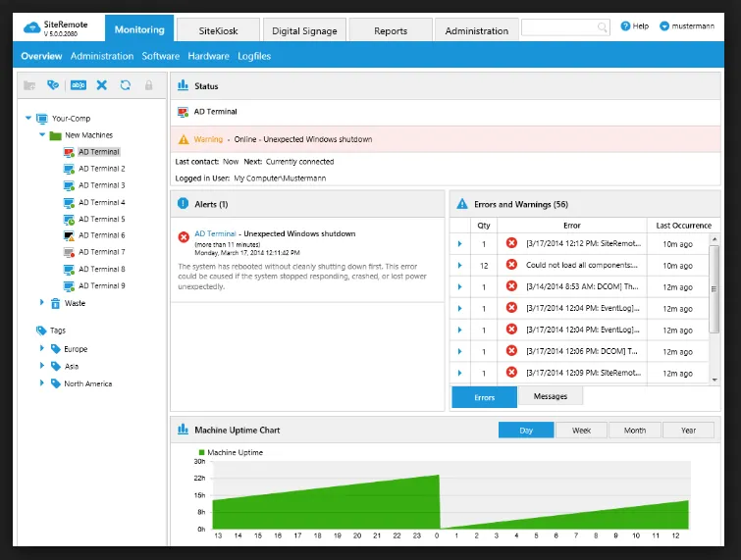
Task: Toggle the Machine Uptime legend entry
Action: point(231,452)
